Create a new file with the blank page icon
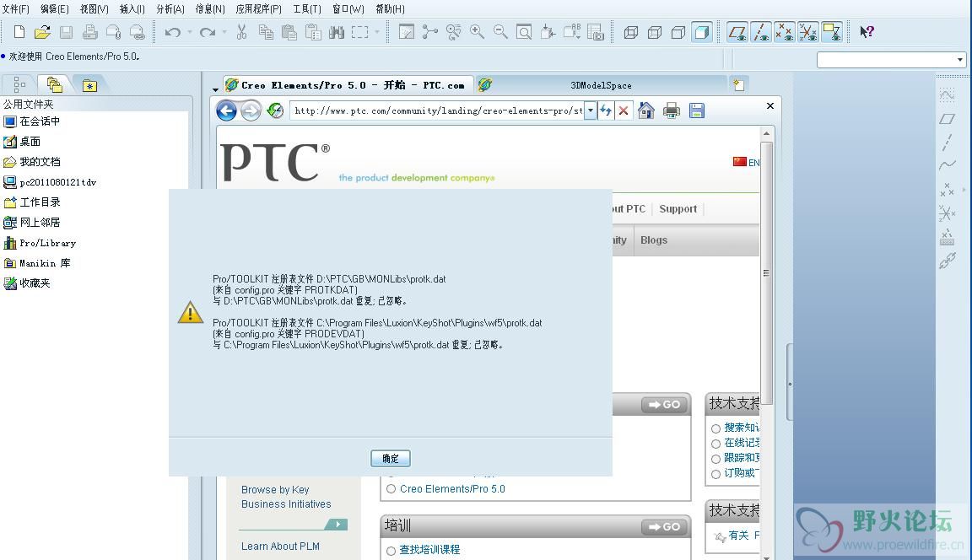This screenshot has height=560, width=972. 19,32
